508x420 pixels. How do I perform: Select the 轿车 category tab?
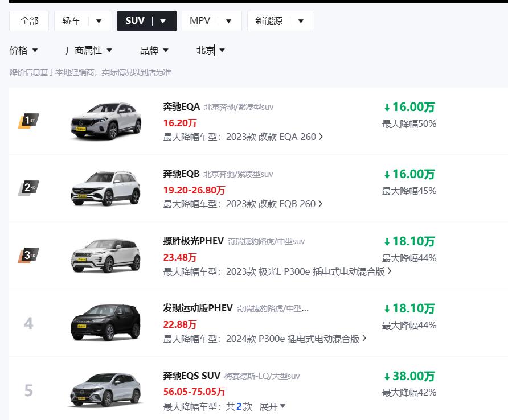71,21
